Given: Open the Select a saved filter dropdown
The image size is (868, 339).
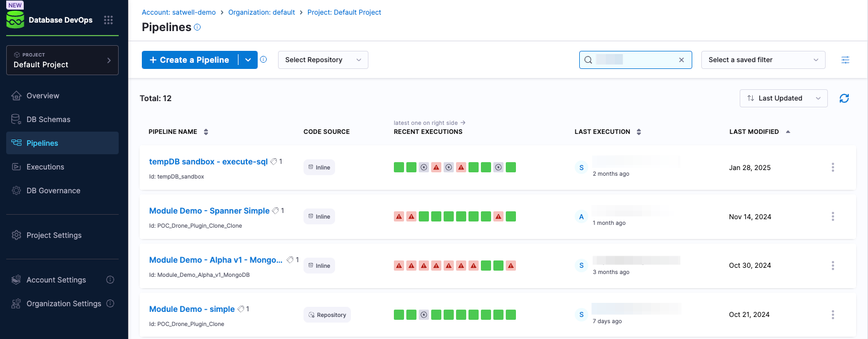Looking at the screenshot, I should coord(763,59).
